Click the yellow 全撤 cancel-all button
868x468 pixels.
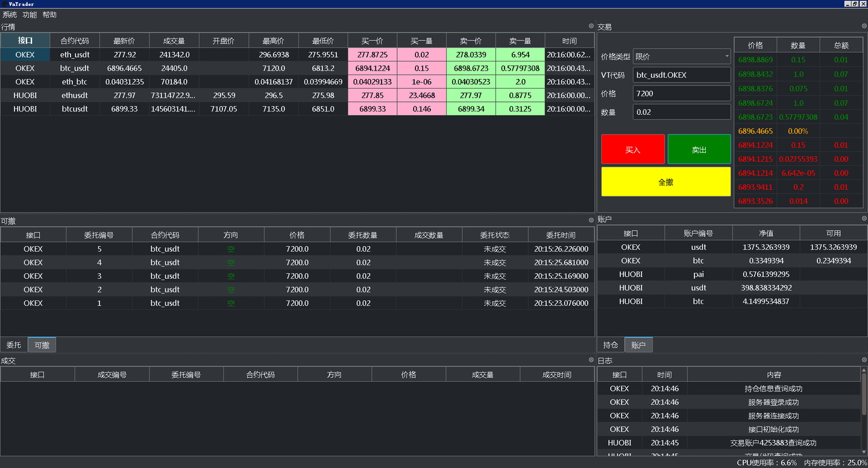666,181
